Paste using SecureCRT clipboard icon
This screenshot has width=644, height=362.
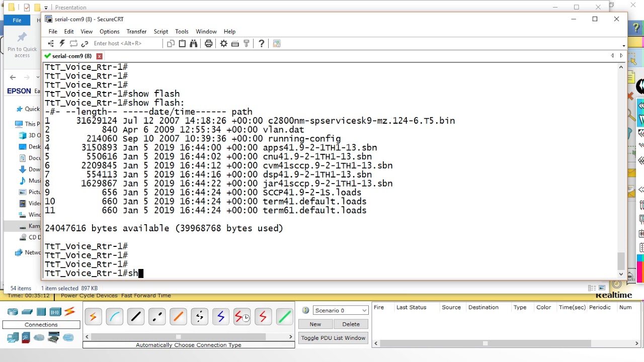click(x=182, y=44)
